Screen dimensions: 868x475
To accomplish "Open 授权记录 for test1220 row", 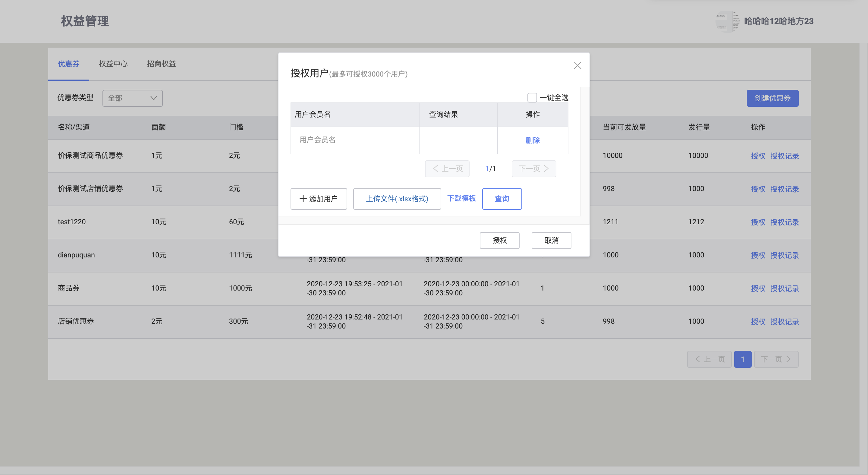I will click(x=785, y=222).
